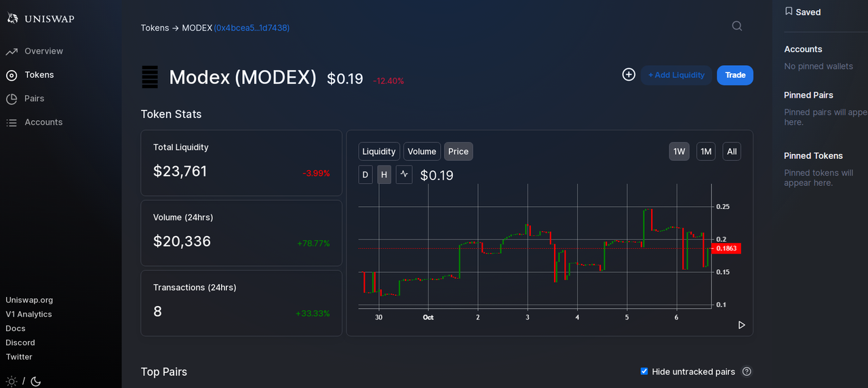Viewport: 868px width, 388px height.
Task: Select hourly candles with the H button
Action: 384,175
